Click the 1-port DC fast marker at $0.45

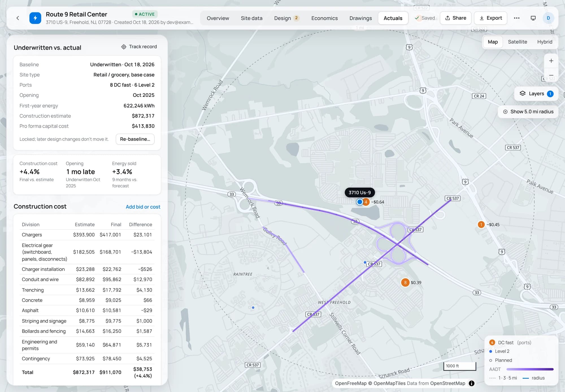click(481, 225)
